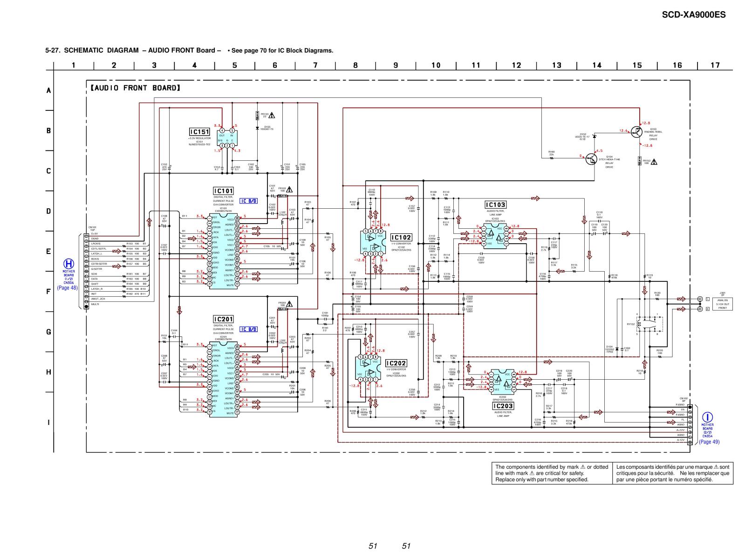
Task: Follow the (Page 49) reference link
Action: pos(709,442)
